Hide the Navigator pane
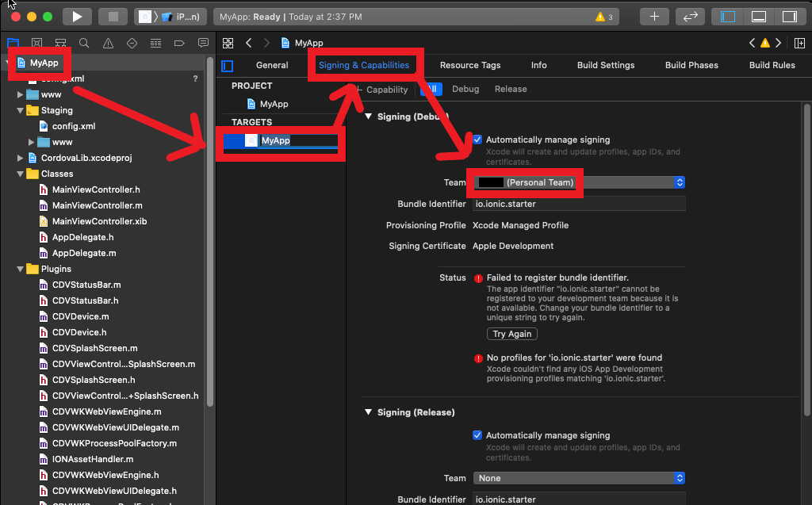Image resolution: width=812 pixels, height=505 pixels. 728,17
